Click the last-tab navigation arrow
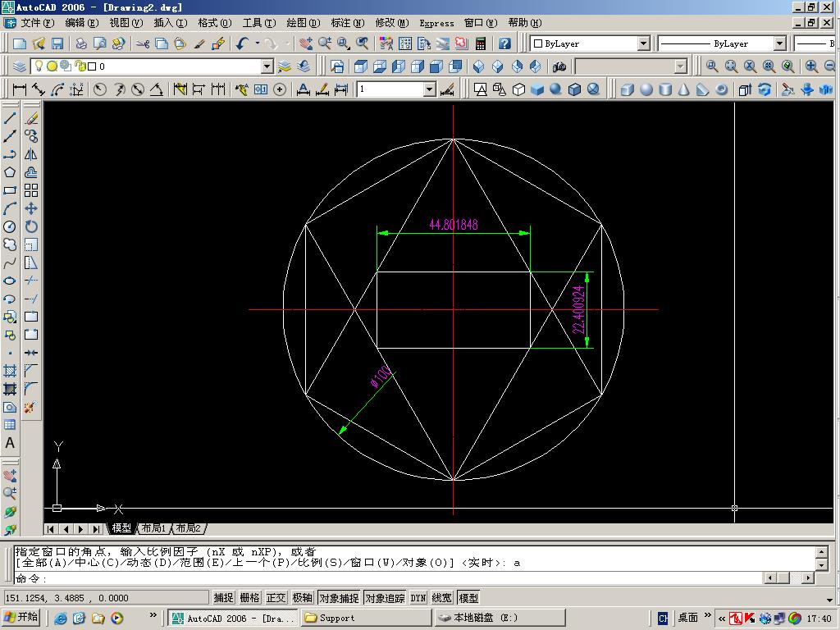The height and width of the screenshot is (630, 840). 96,529
